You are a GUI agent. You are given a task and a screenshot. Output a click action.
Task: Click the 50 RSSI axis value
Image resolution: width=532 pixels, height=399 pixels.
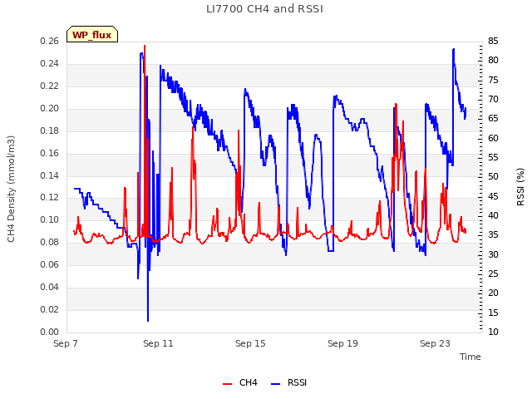493,176
